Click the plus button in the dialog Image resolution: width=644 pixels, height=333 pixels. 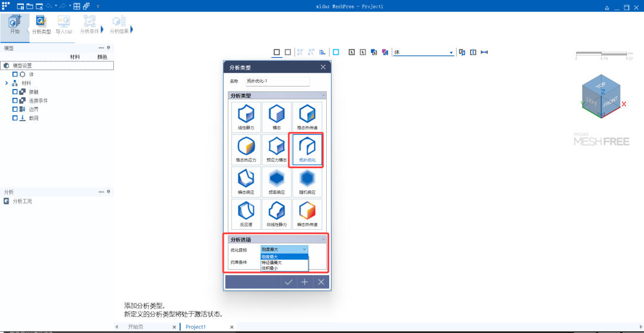(305, 282)
